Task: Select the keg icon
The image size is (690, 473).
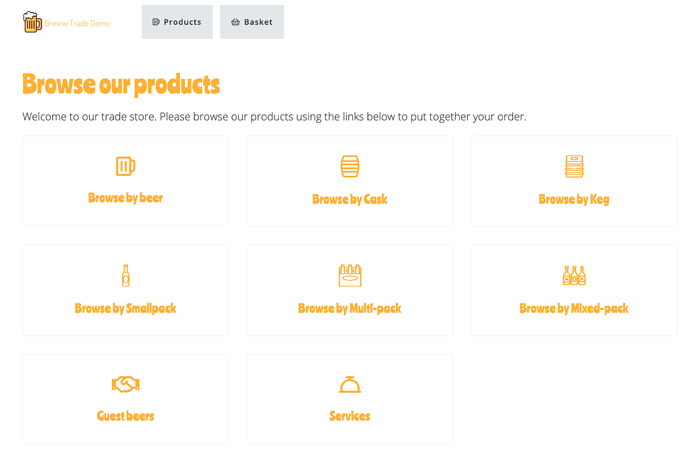Action: [574, 166]
